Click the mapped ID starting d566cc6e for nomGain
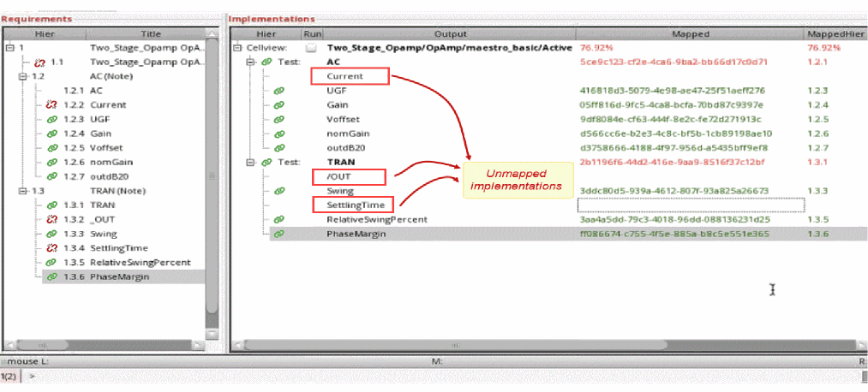The image size is (868, 392). coord(676,134)
